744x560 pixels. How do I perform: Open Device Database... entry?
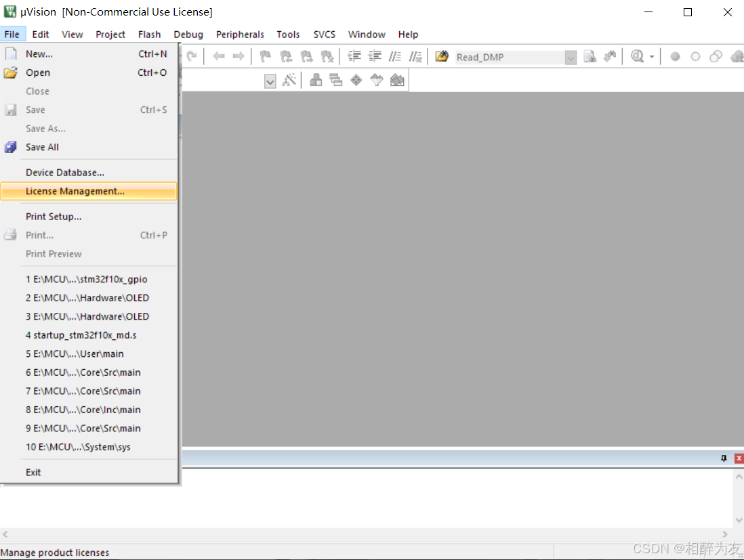[x=89, y=173]
